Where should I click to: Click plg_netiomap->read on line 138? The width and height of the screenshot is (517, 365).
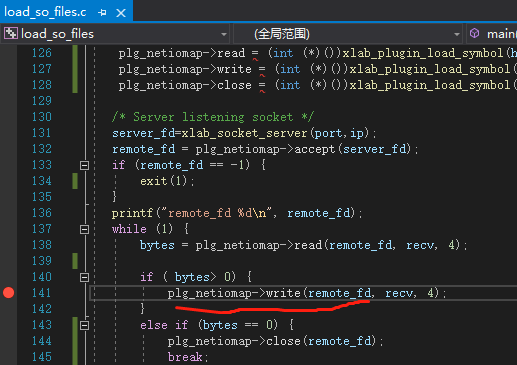[x=259, y=245]
